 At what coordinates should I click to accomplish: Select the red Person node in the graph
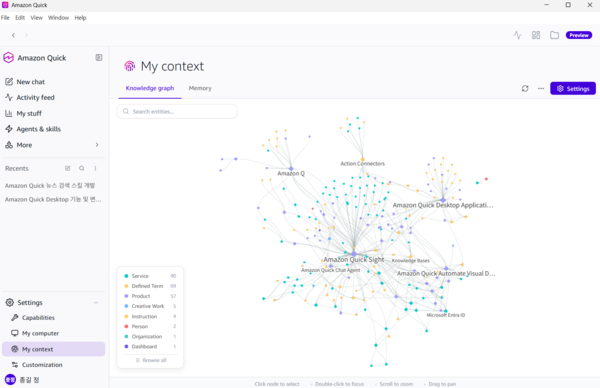click(486, 179)
